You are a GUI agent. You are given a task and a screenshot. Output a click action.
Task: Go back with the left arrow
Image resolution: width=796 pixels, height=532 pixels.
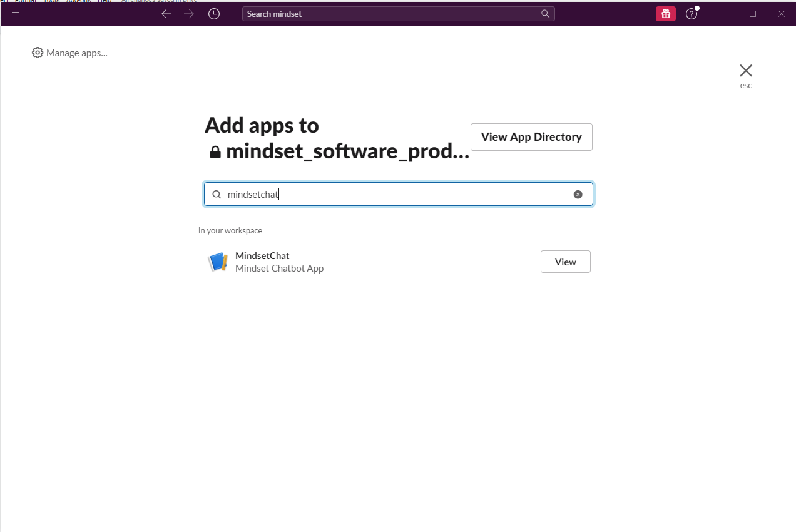tap(166, 14)
